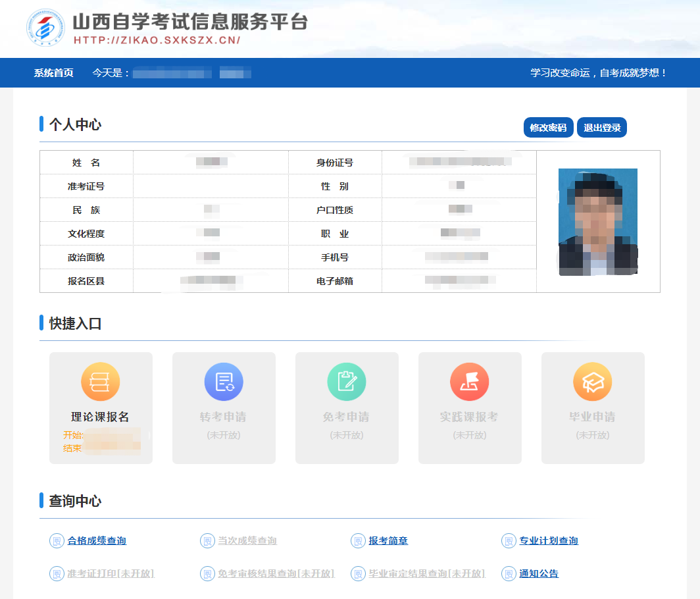Viewport: 700px width, 599px height.
Task: Open the 合格成绩查询 link
Action: point(97,541)
